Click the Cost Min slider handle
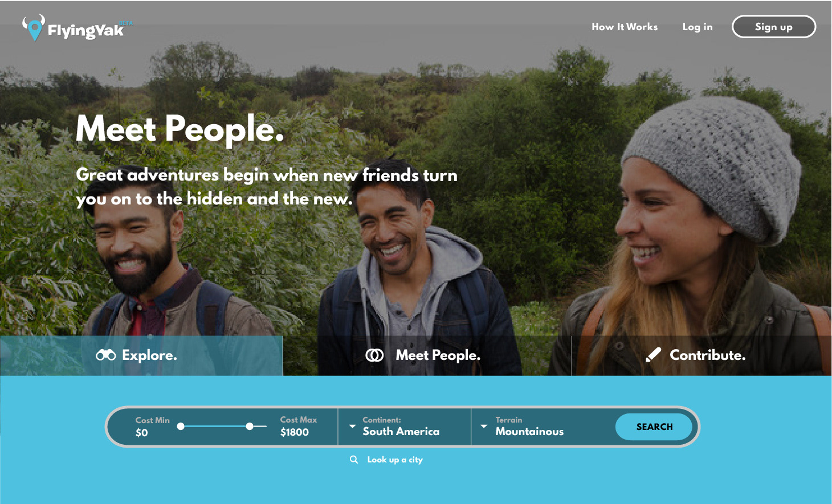The image size is (832, 504). [181, 426]
